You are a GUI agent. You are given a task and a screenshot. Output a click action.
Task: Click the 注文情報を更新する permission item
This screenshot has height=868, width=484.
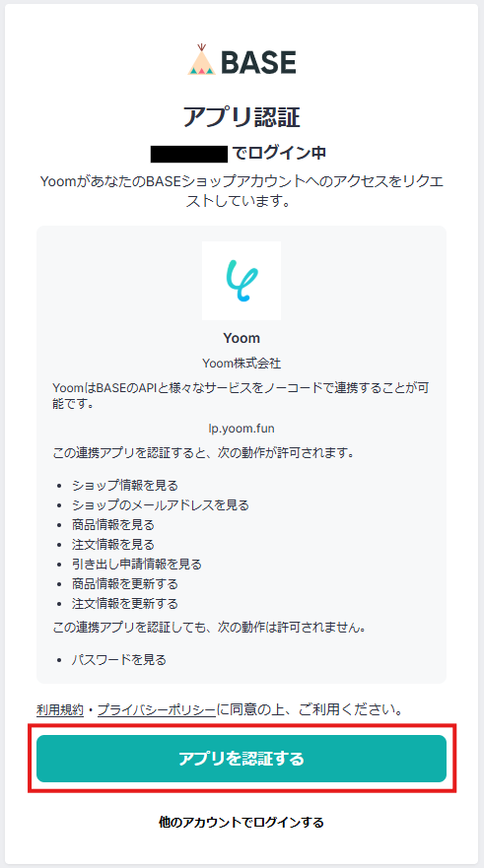[125, 603]
